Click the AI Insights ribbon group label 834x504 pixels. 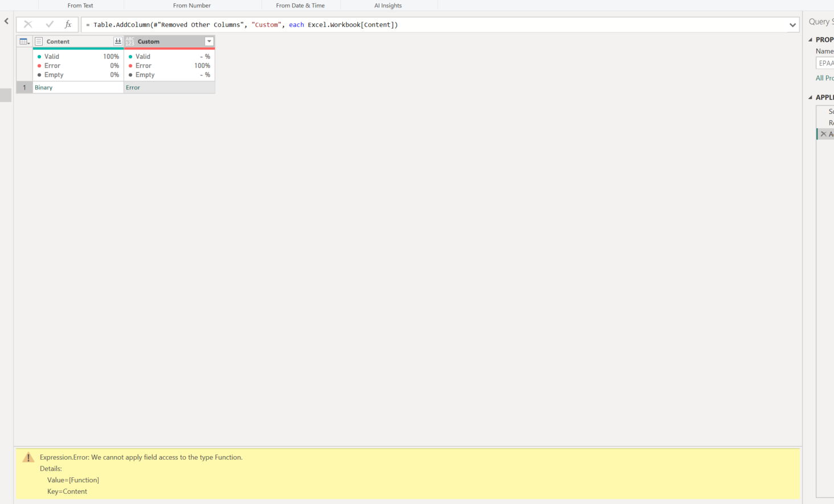[x=388, y=6]
